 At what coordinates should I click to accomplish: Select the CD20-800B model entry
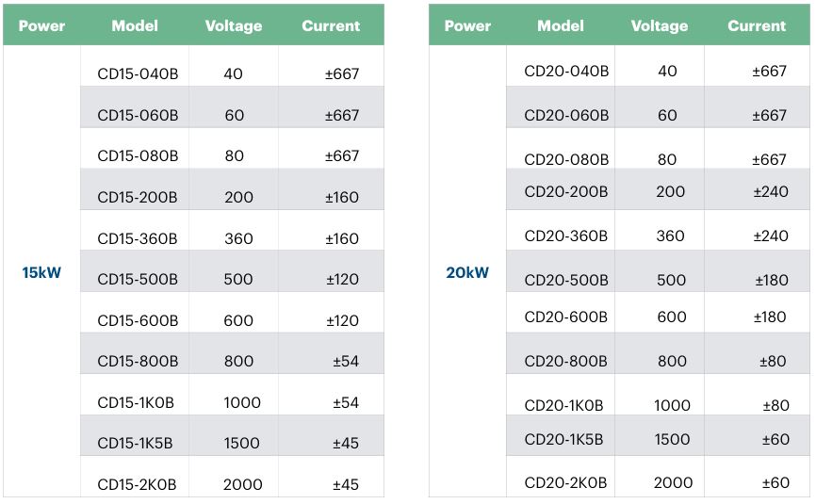pyautogui.click(x=566, y=361)
